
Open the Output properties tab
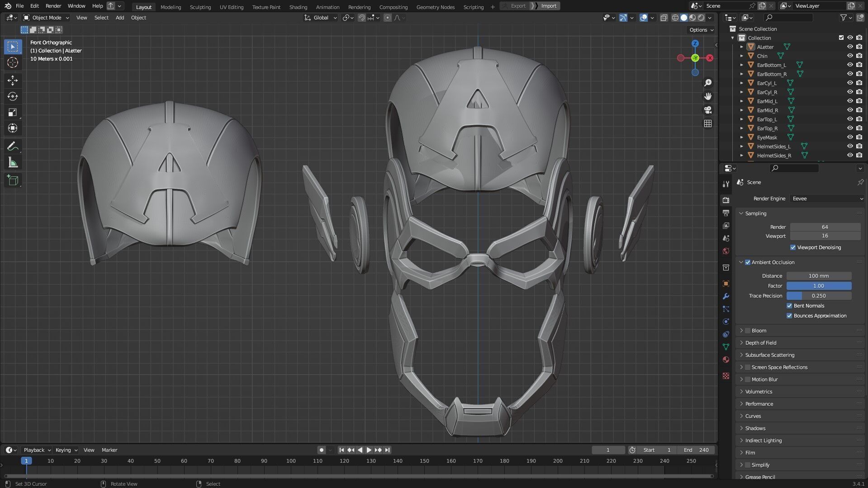[726, 213]
